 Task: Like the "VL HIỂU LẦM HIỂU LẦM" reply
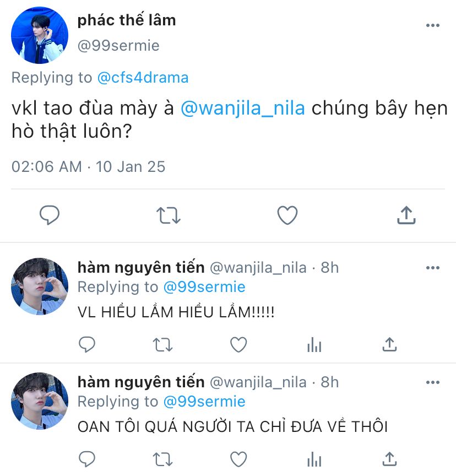point(238,344)
